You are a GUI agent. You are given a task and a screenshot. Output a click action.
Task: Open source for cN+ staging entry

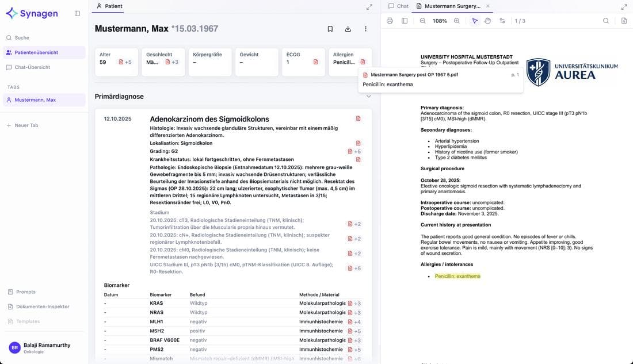coord(350,239)
